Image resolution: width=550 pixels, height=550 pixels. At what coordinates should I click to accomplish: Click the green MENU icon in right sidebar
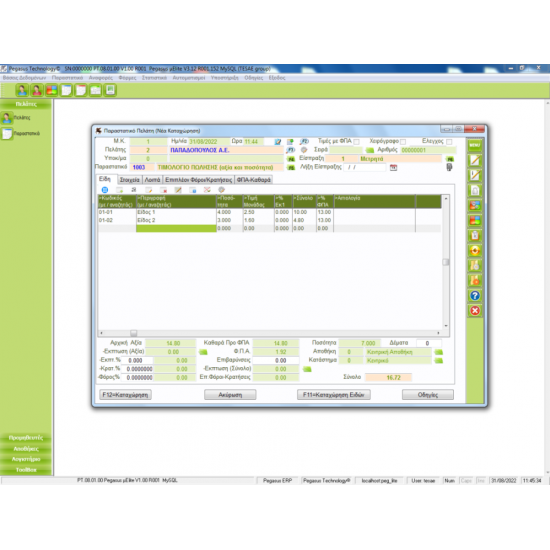[475, 145]
